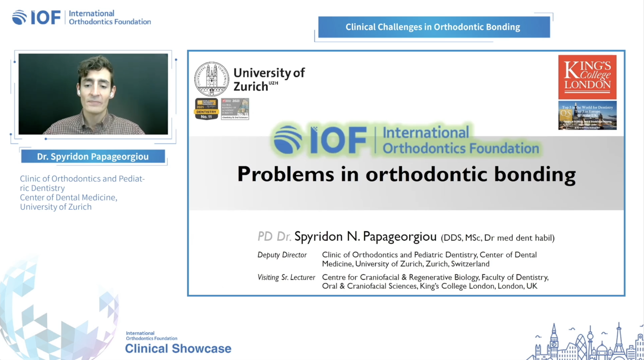Click the "University of Zurich UZH" slide wordmark
Image resolution: width=644 pixels, height=360 pixels.
[269, 79]
